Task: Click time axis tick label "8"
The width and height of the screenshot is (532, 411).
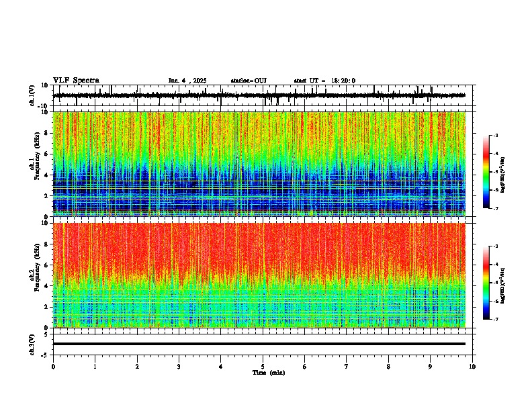Action: 388,367
